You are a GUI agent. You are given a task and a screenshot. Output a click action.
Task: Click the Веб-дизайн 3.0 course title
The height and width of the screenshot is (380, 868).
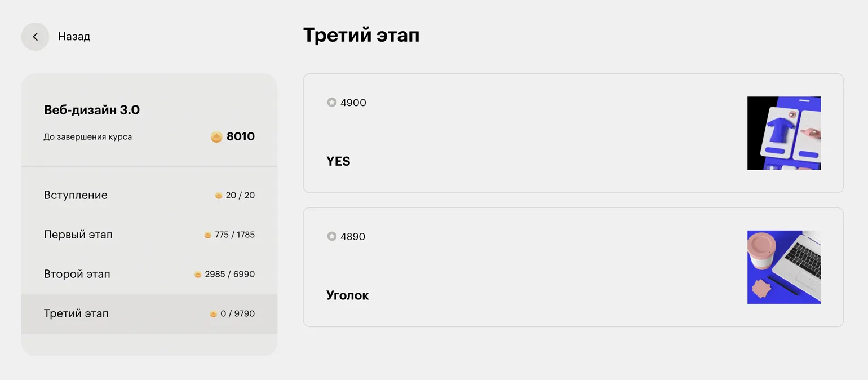point(92,110)
